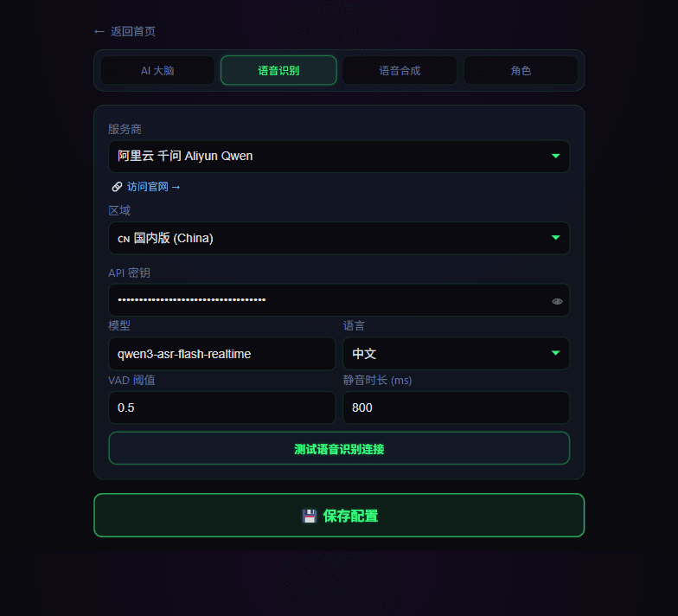Open the 访问官网 link
Screen dimensions: 678x616
coord(154,187)
